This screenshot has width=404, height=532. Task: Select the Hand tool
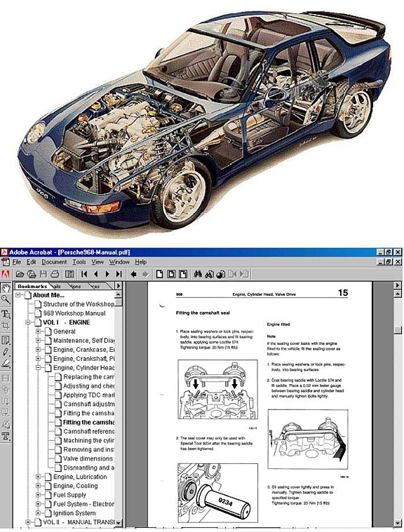coord(6,288)
